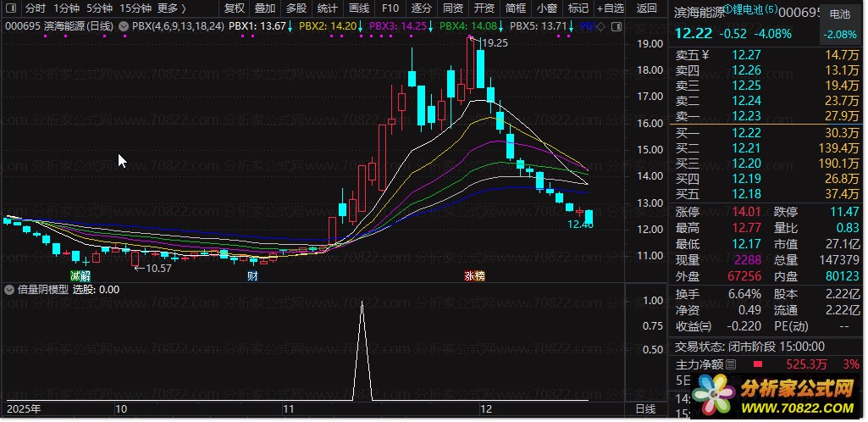Image resolution: width=868 pixels, height=422 pixels.
Task: Click the PBX5: 13.71 legend value
Action: pyautogui.click(x=538, y=26)
